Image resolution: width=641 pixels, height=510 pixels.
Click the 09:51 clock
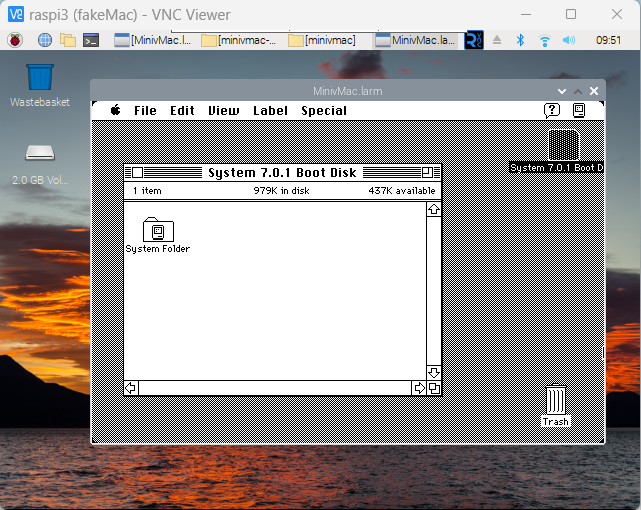pos(608,40)
